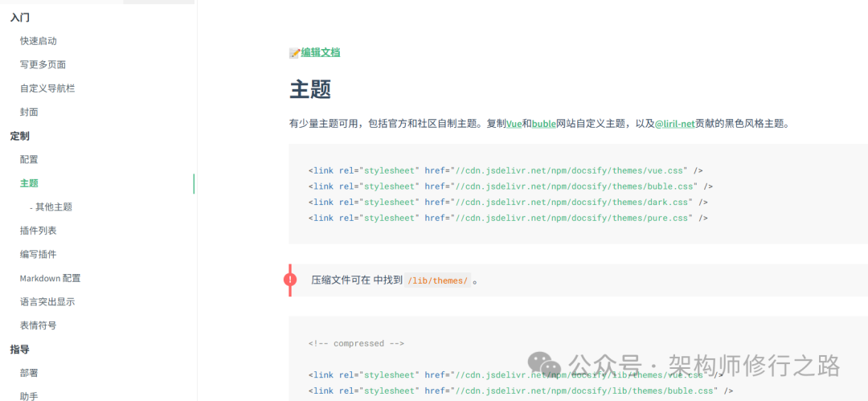
Task: Click the 主题 page heading
Action: [310, 89]
